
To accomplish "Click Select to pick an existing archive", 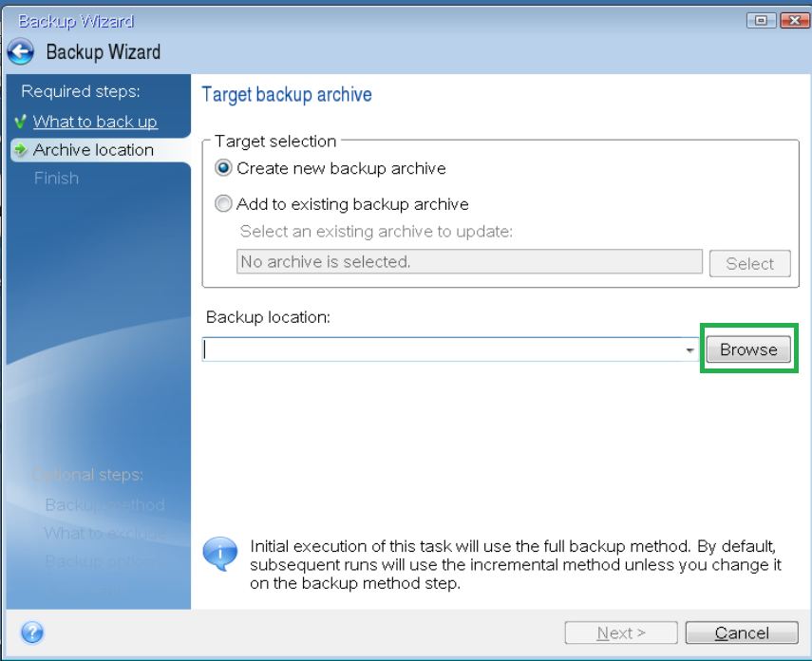I will 750,263.
